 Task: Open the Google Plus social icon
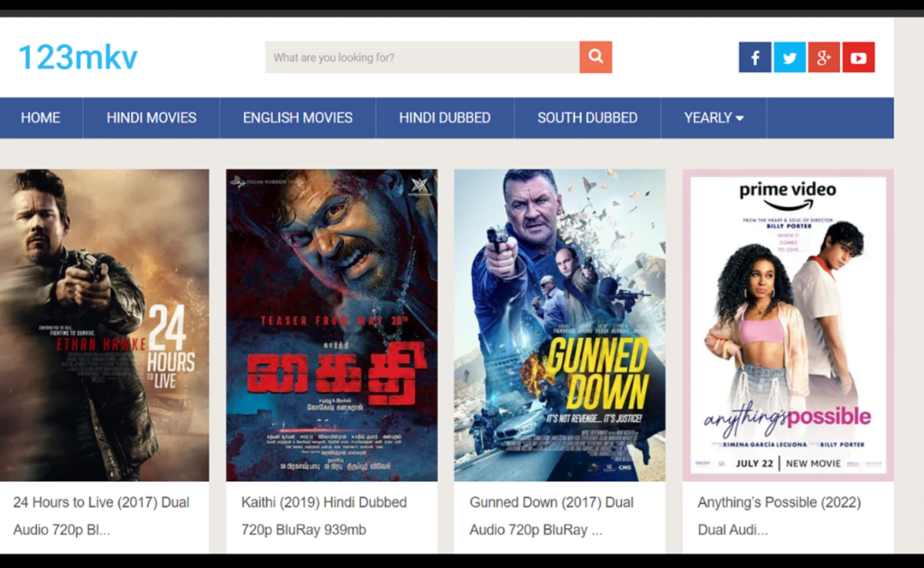point(824,57)
